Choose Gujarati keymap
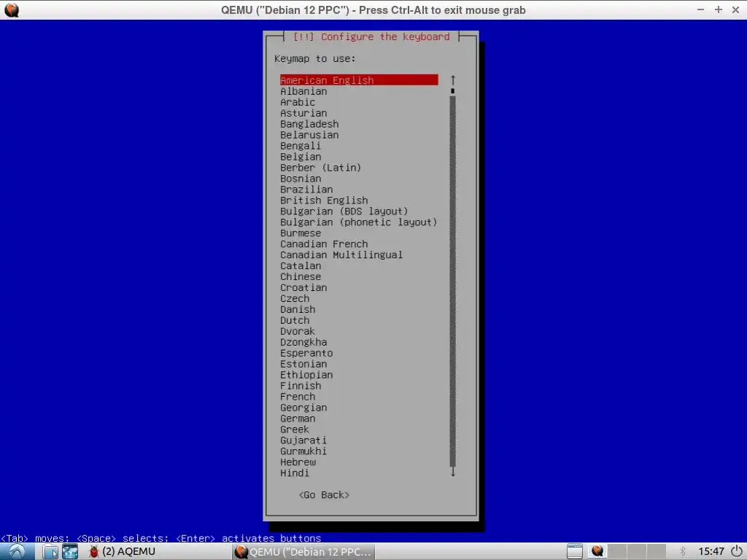Screen dimensions: 747x560 303,440
